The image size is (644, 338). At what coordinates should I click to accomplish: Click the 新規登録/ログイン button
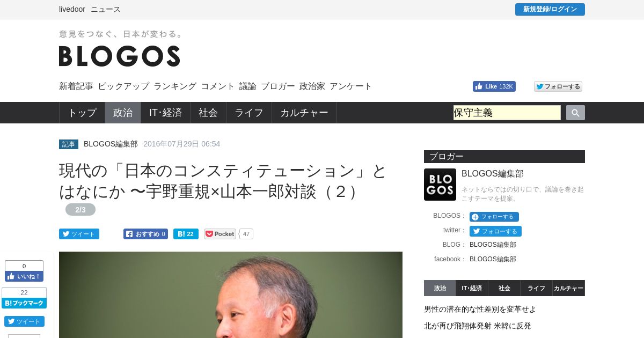550,10
